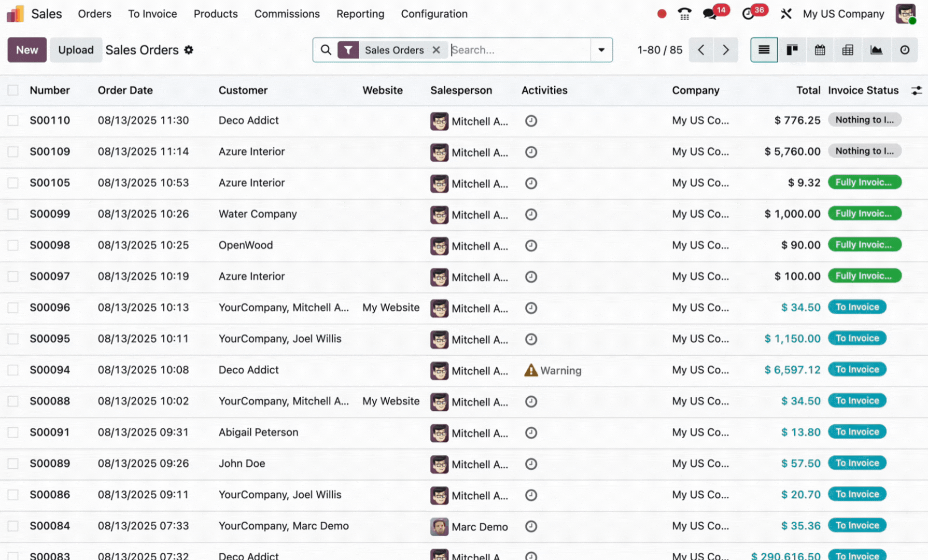This screenshot has height=560, width=928.
Task: Sort by Order Date column
Action: click(125, 90)
